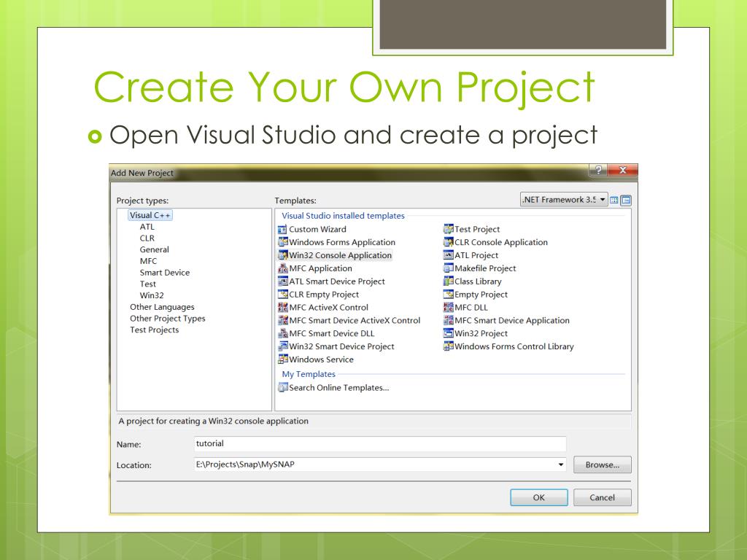Screen dimensions: 747x560
Task: Select the Win32 Console Application icon
Action: (x=282, y=255)
